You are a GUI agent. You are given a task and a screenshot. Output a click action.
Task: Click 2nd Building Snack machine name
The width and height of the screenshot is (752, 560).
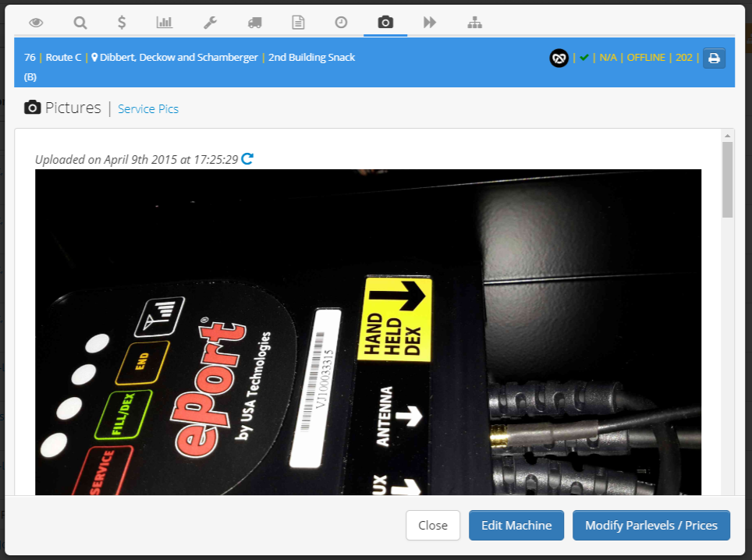[312, 58]
